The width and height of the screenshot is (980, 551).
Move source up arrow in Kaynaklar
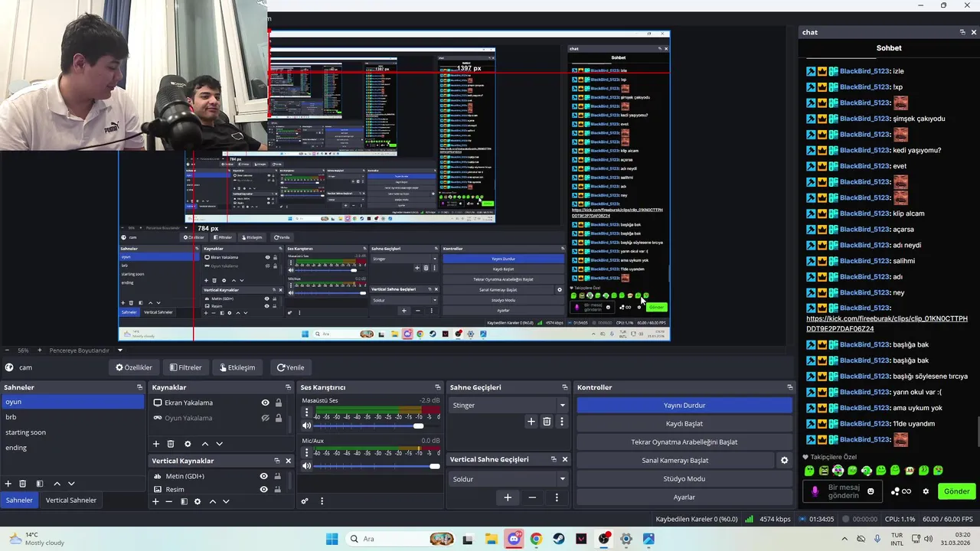pos(204,444)
